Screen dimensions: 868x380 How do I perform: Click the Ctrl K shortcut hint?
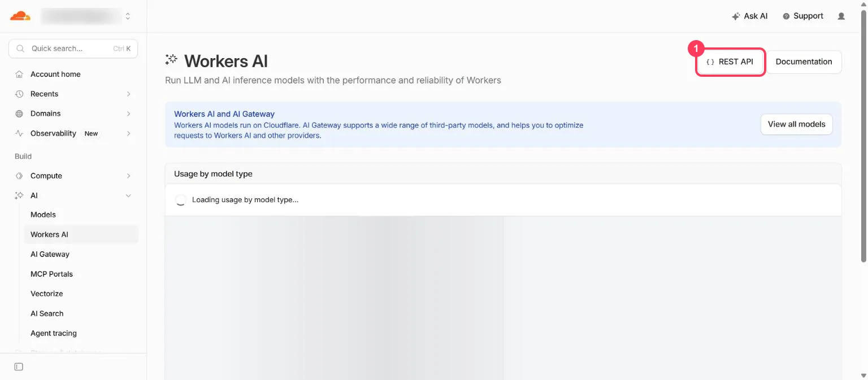coord(121,49)
